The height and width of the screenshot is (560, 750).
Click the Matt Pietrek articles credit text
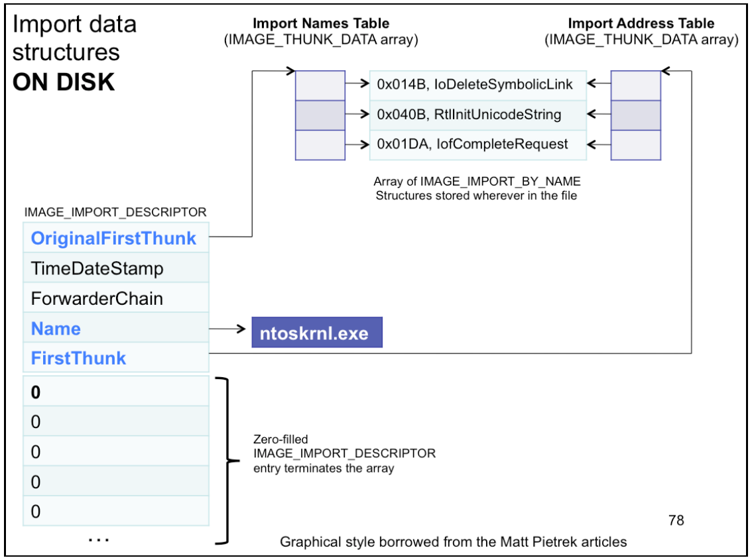pos(453,542)
